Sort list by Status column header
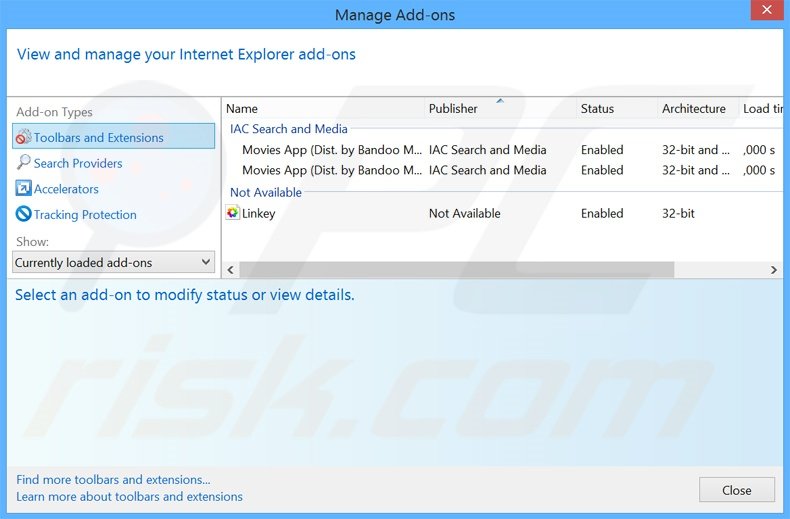 coord(617,108)
